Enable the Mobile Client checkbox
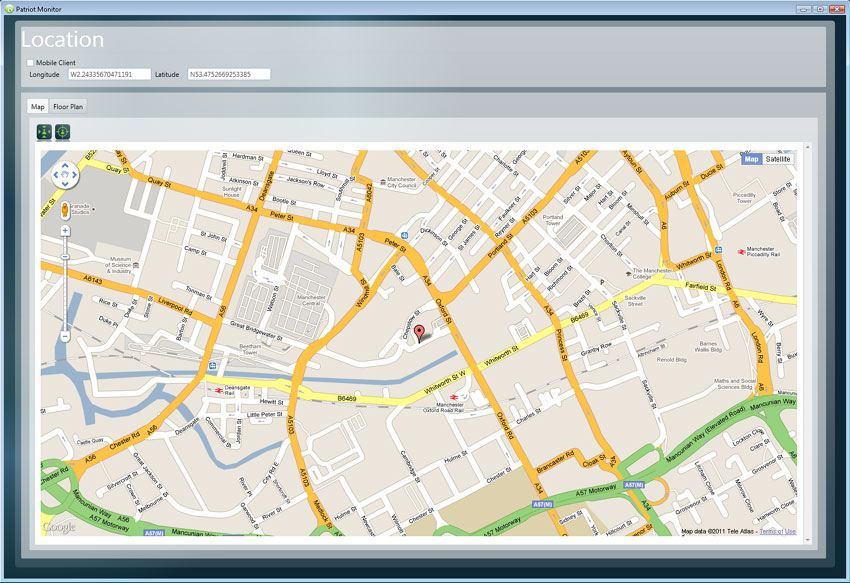Viewport: 850px width, 583px height. tap(30, 62)
